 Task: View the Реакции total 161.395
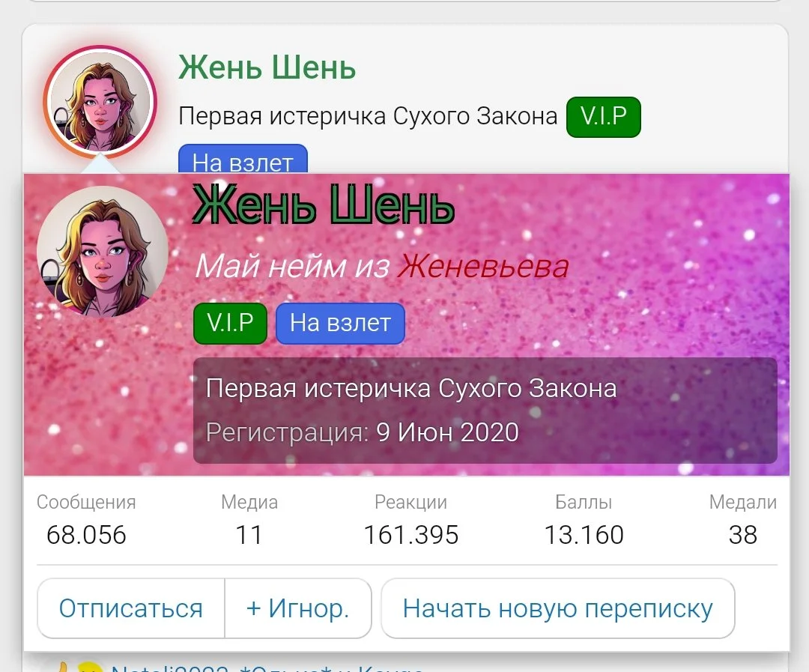(x=411, y=534)
